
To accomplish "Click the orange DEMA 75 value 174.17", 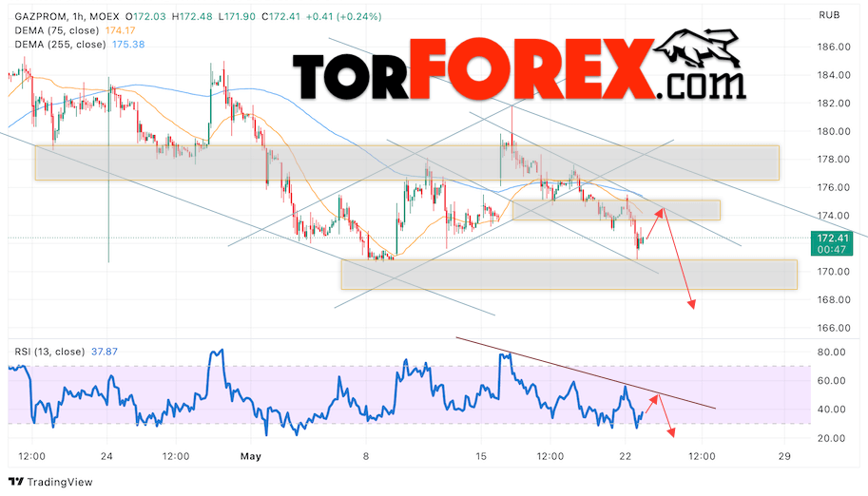I will pyautogui.click(x=120, y=30).
